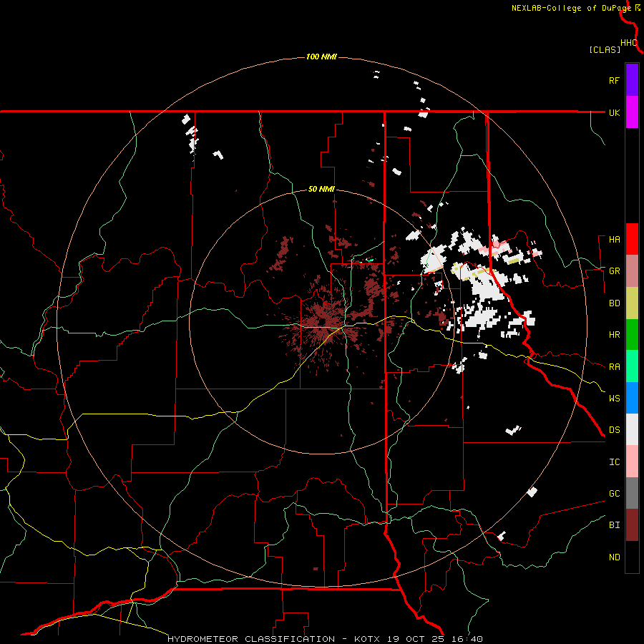The height and width of the screenshot is (644, 644).
Task: Click the ND legend label
Action: (615, 557)
